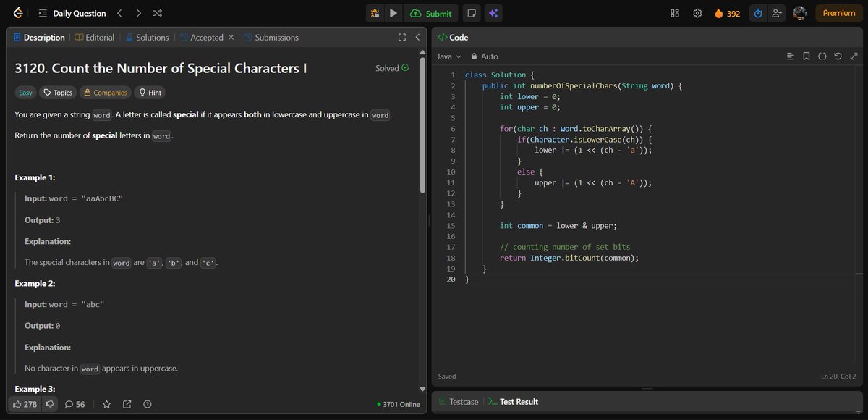868x420 pixels.
Task: Click the problem title 3120 heading
Action: (161, 68)
